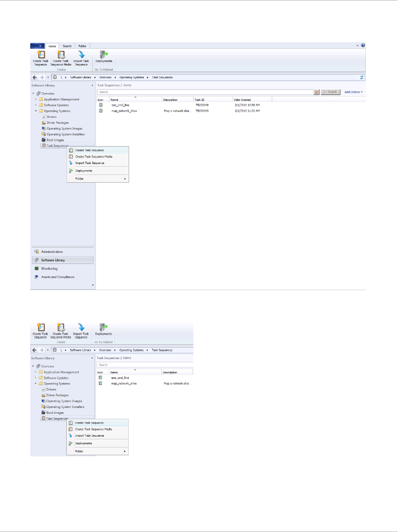
Task: Select Operating System Installers in bottom screenshot tree
Action: (65, 407)
